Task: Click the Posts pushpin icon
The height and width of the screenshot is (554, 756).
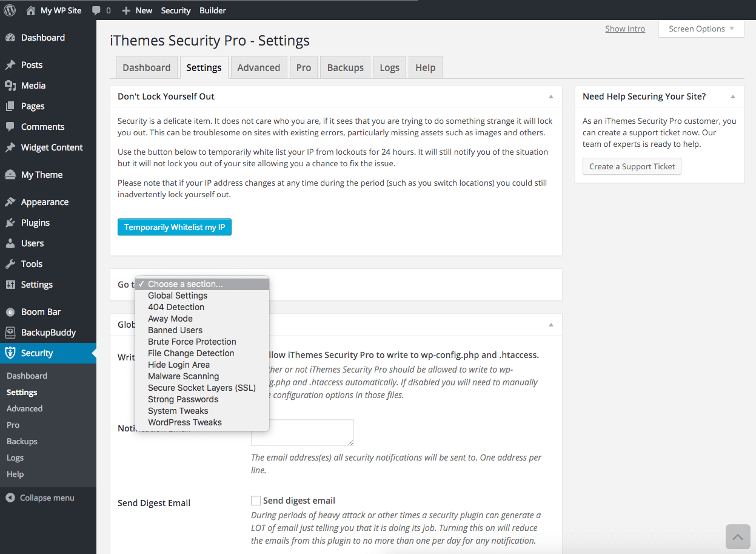Action: [x=10, y=65]
